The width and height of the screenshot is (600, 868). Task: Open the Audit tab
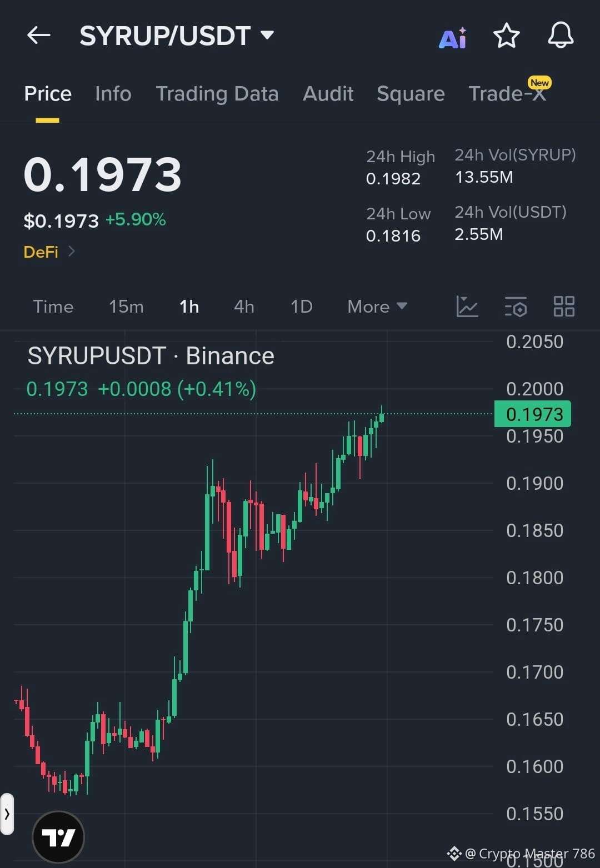point(328,94)
